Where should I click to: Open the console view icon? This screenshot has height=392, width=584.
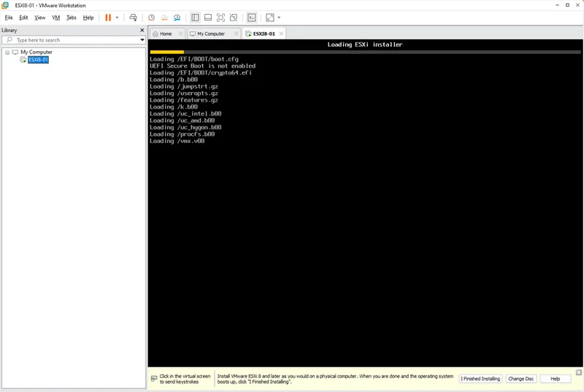252,18
